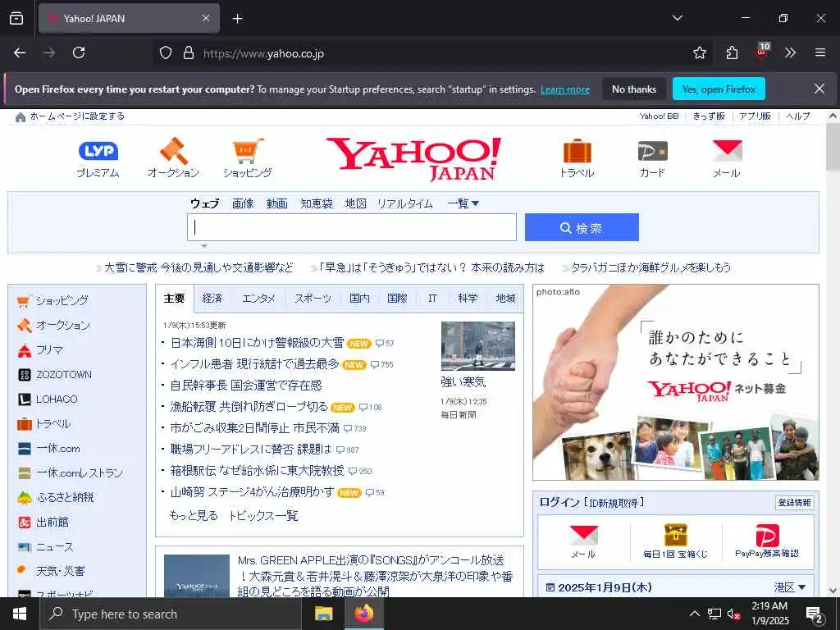Bookmark this page with the star icon

pos(699,52)
